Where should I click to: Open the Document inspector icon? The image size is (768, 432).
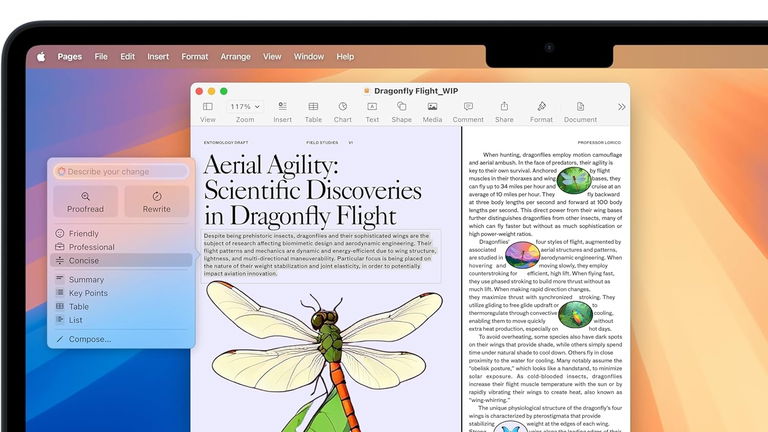coord(580,106)
